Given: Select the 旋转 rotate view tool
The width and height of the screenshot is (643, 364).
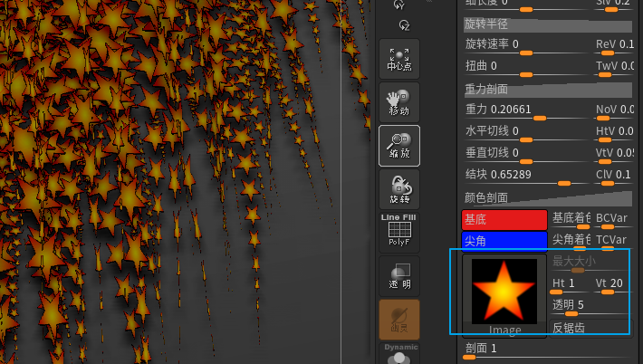Looking at the screenshot, I should [x=399, y=189].
